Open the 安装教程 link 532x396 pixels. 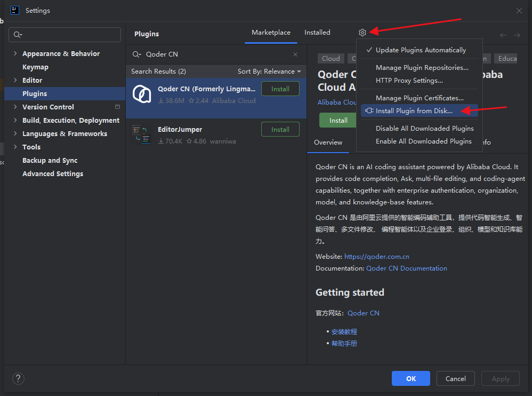pyautogui.click(x=344, y=332)
